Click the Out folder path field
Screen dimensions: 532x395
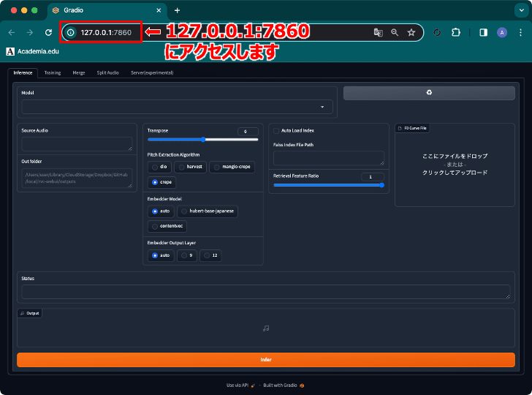click(x=77, y=178)
